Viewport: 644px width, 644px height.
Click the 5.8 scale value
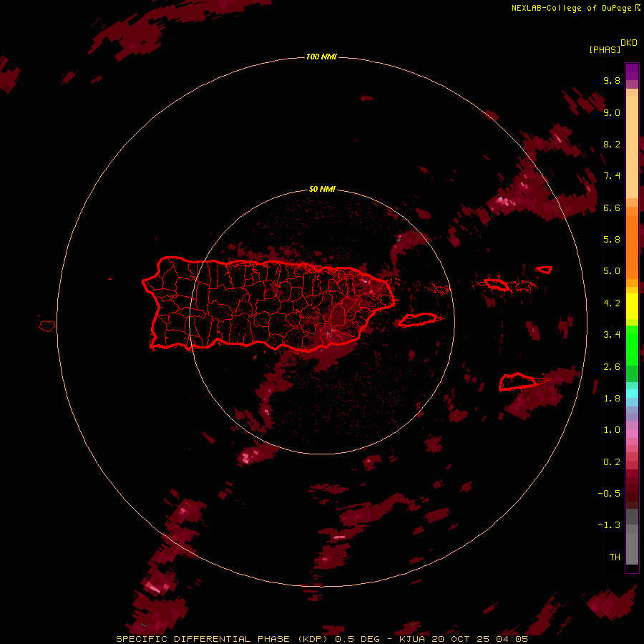(612, 240)
